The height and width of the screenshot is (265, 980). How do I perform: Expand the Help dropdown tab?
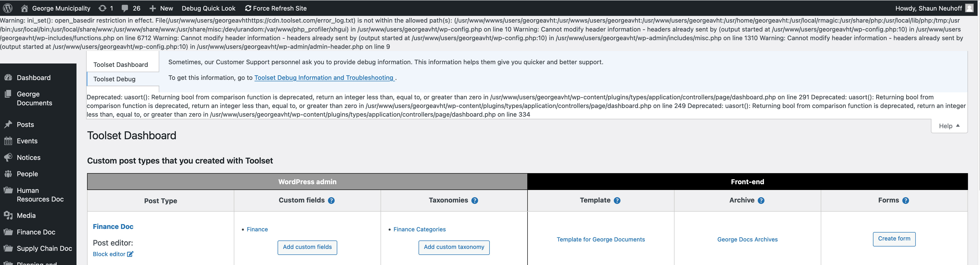pos(949,126)
